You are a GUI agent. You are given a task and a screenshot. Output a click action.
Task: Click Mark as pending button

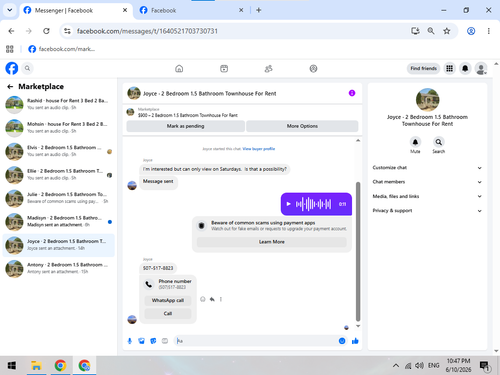tap(185, 126)
